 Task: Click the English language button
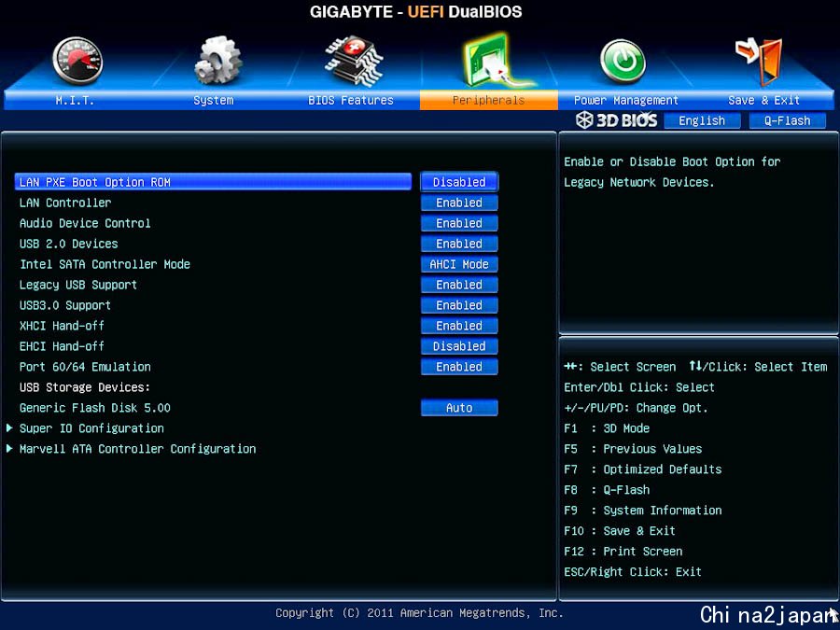(702, 120)
